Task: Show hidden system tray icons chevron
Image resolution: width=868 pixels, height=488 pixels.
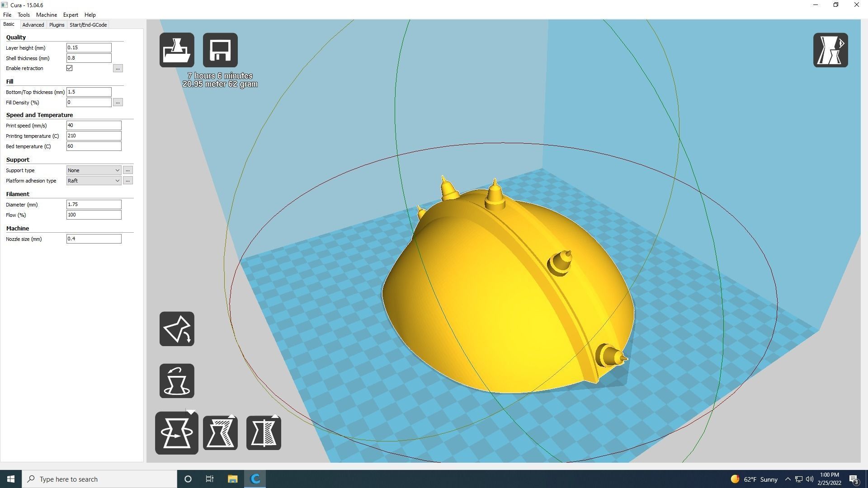Action: [x=788, y=479]
